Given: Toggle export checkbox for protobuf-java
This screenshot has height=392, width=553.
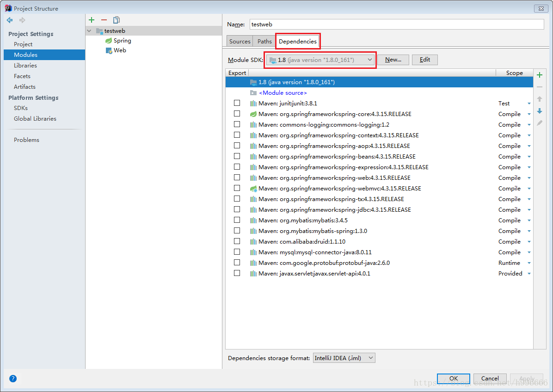Looking at the screenshot, I should 237,262.
